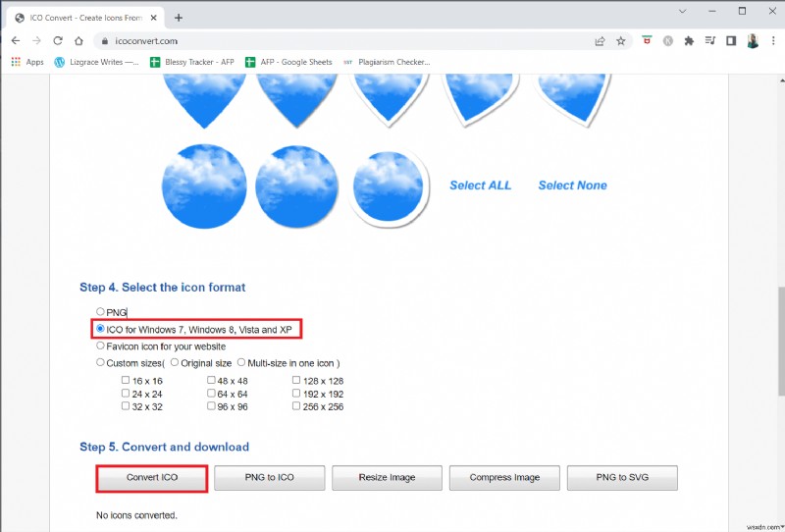This screenshot has height=532, width=785.
Task: Check the 128 x 128 size box
Action: [296, 380]
